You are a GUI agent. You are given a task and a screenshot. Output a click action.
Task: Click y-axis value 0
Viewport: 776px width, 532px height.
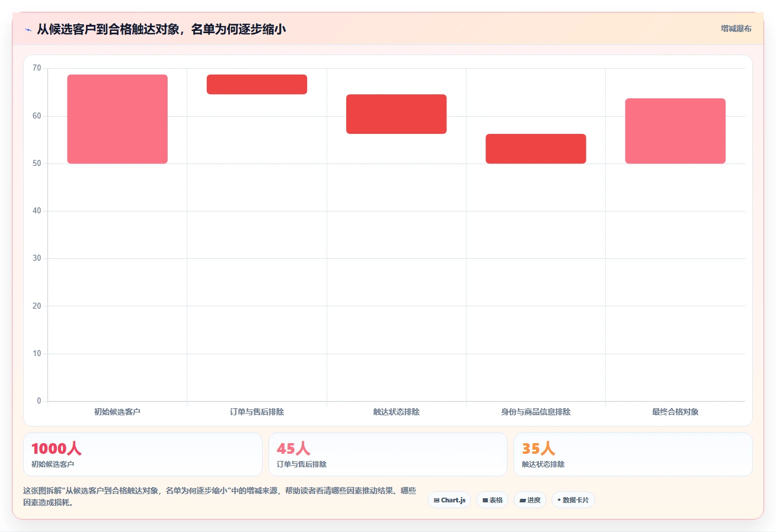point(39,401)
